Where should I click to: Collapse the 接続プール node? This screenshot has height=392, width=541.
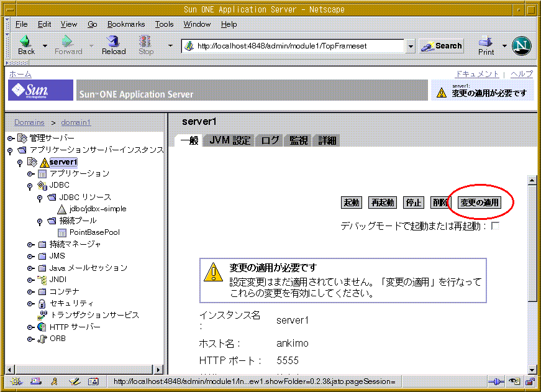pyautogui.click(x=40, y=222)
